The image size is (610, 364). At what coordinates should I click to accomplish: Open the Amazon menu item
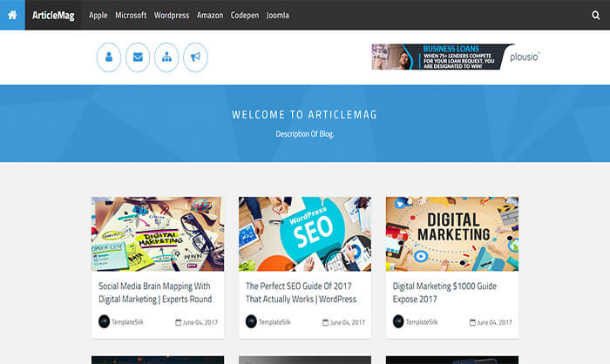click(210, 15)
